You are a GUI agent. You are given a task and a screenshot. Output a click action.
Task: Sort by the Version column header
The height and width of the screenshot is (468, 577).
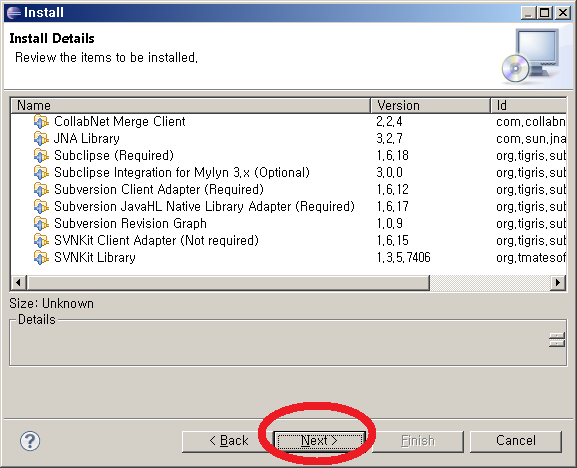431,106
